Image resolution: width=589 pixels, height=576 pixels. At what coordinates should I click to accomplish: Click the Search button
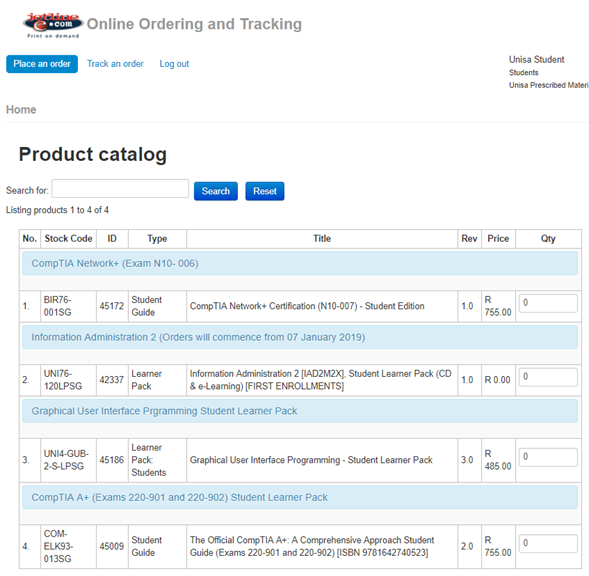point(216,191)
